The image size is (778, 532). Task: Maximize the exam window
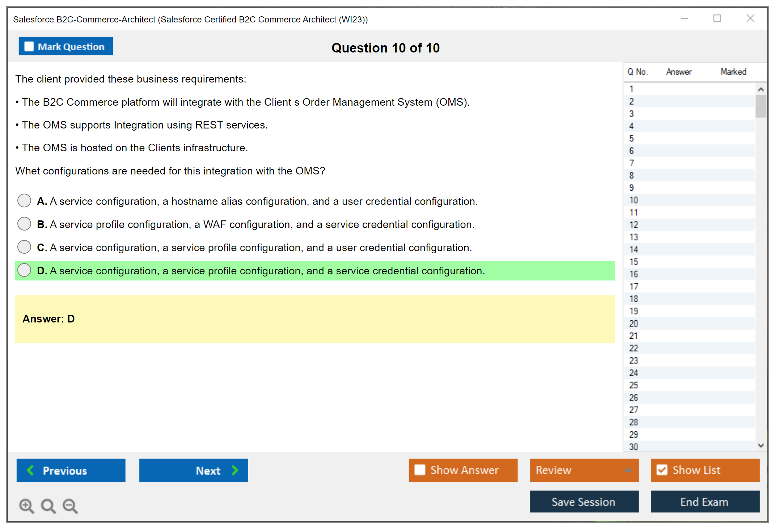(717, 18)
